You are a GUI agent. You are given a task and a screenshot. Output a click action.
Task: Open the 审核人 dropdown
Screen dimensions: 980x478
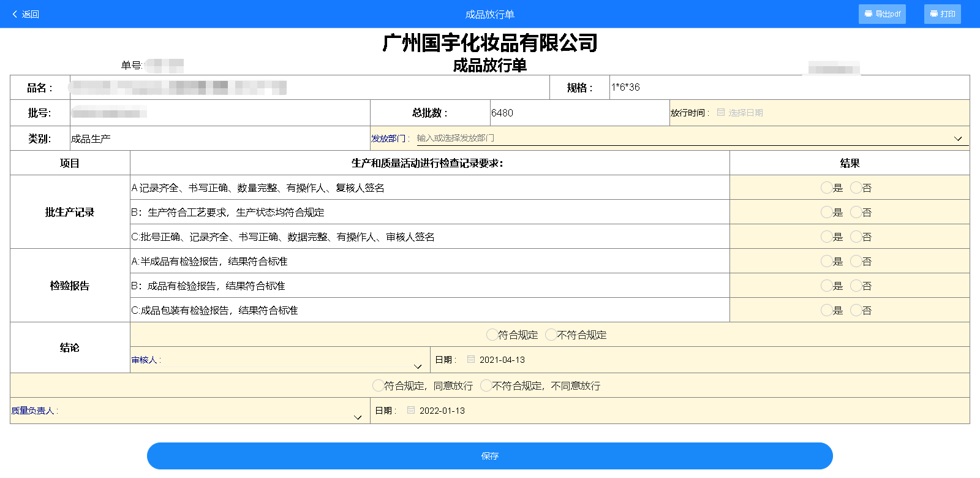(x=417, y=366)
